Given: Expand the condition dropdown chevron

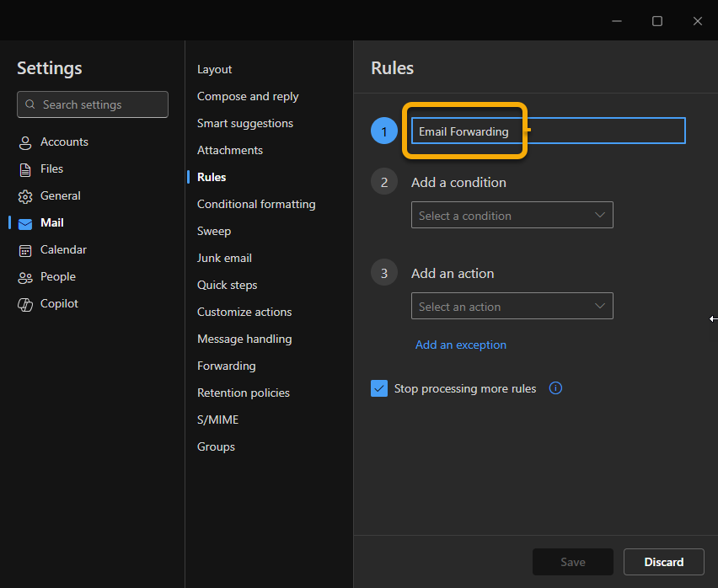Looking at the screenshot, I should pyautogui.click(x=600, y=215).
